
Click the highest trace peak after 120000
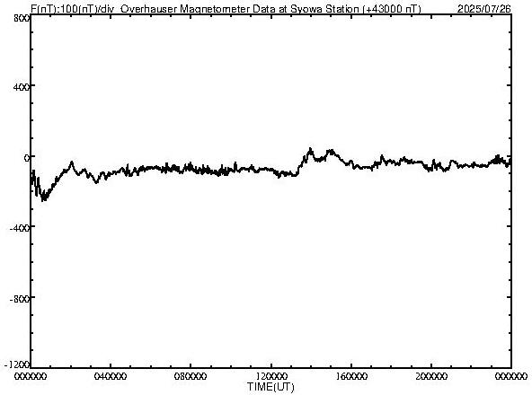point(310,148)
